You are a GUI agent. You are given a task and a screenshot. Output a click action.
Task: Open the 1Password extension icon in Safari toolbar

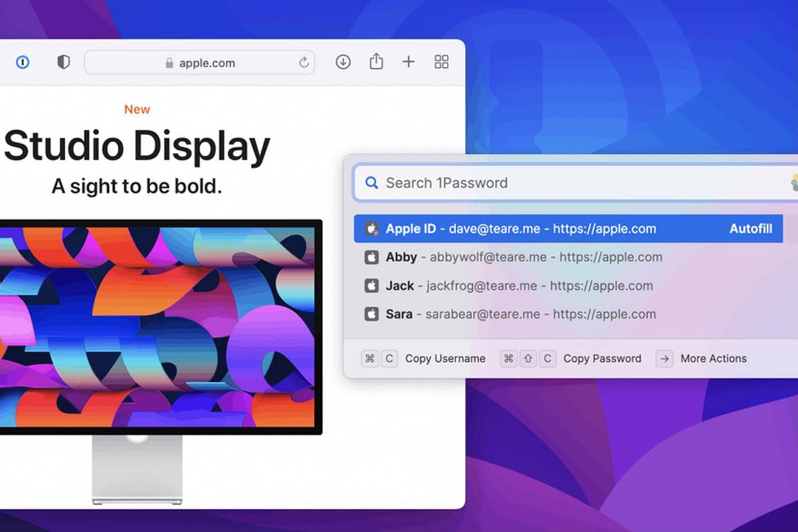[x=23, y=62]
